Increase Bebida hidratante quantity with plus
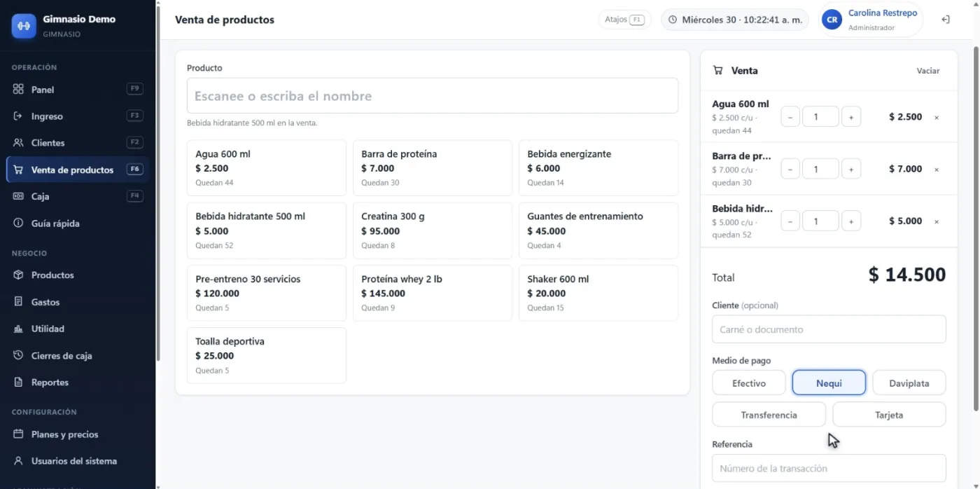This screenshot has height=489, width=980. pos(851,221)
